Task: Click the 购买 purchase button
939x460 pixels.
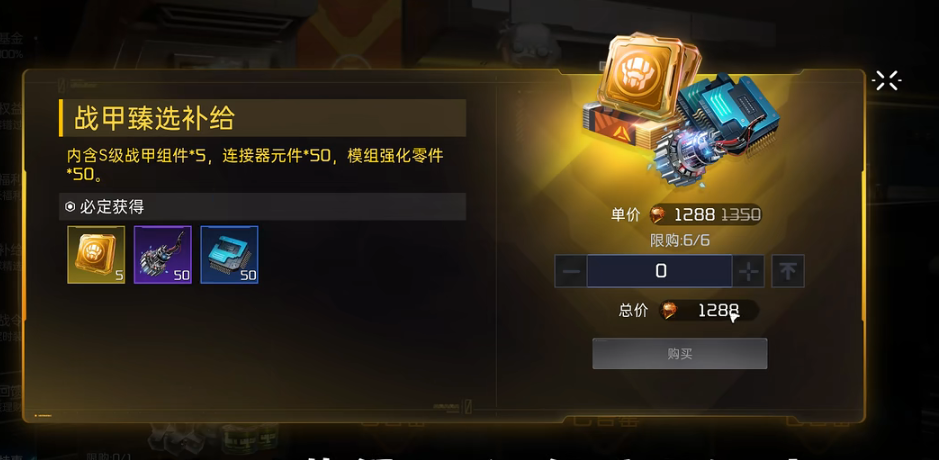Action: (x=680, y=353)
